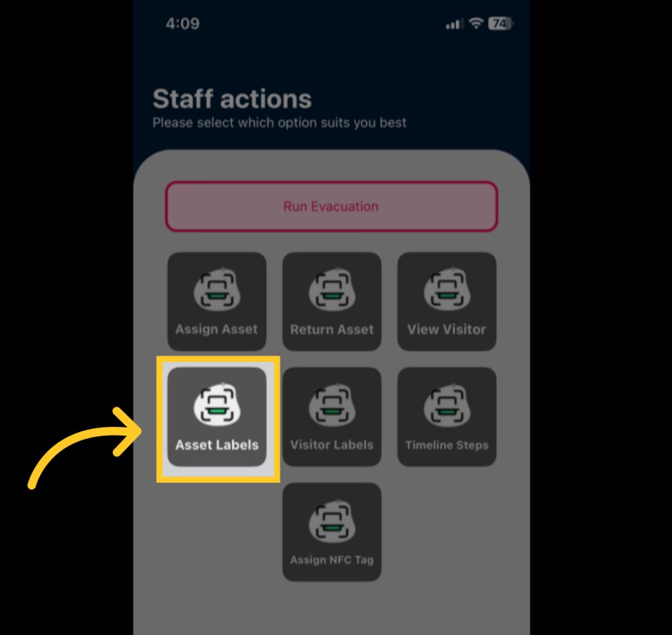
Task: Tap the 4:09 clock in status bar
Action: coord(182,24)
